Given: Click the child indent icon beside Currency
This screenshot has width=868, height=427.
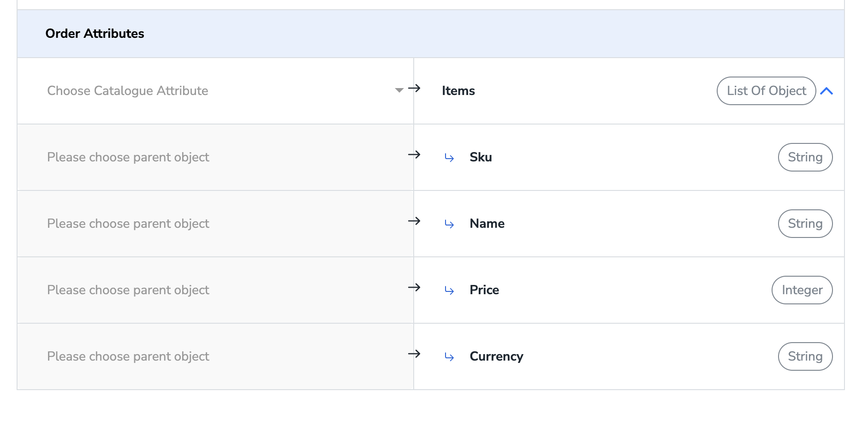Looking at the screenshot, I should 449,357.
